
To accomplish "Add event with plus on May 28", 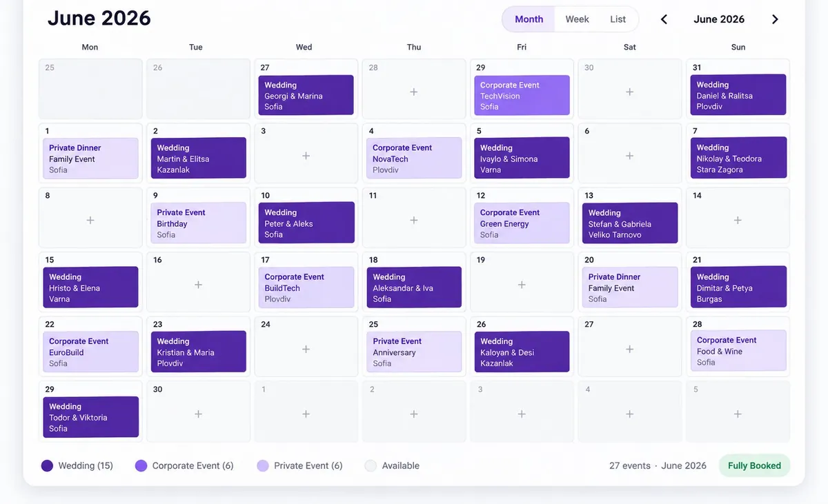I will coord(414,92).
